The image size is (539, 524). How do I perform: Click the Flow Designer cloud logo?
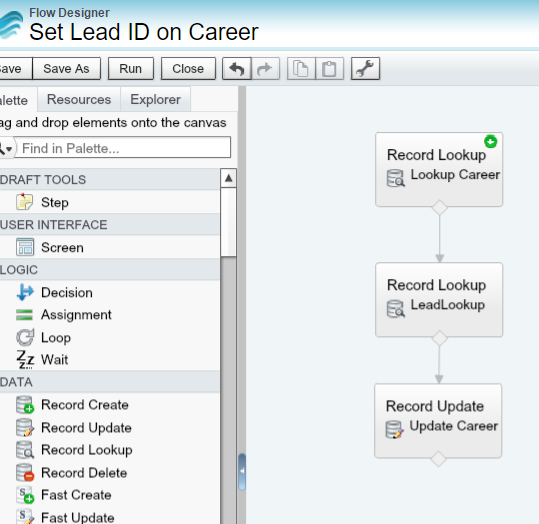tap(11, 25)
